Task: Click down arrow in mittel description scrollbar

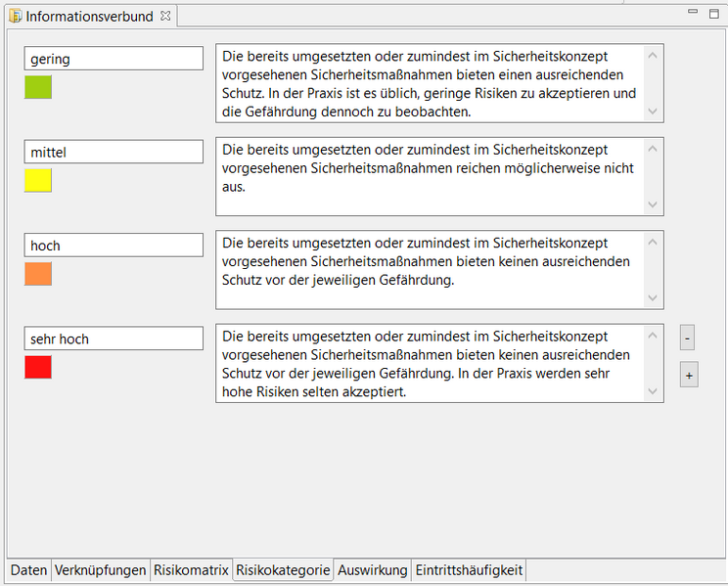Action: point(653,204)
